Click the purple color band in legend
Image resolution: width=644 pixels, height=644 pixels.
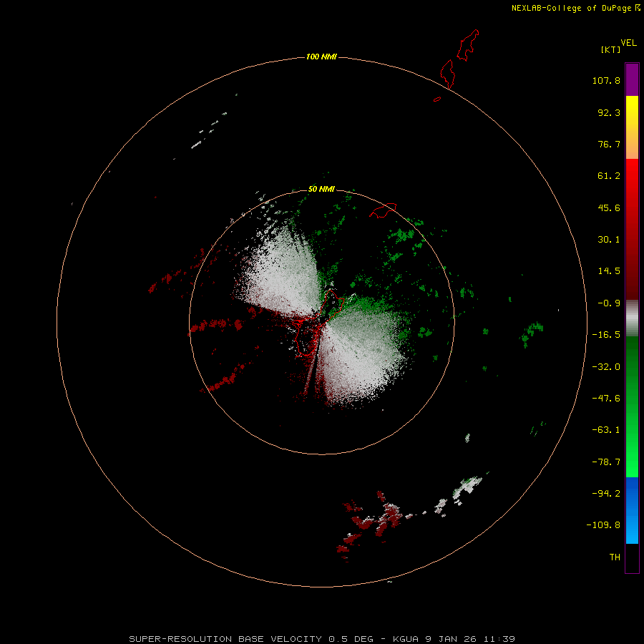coord(632,79)
